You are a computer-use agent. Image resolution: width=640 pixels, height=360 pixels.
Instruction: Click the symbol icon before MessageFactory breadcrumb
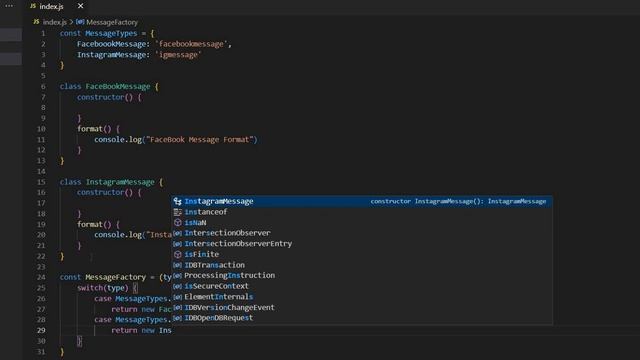coord(80,22)
